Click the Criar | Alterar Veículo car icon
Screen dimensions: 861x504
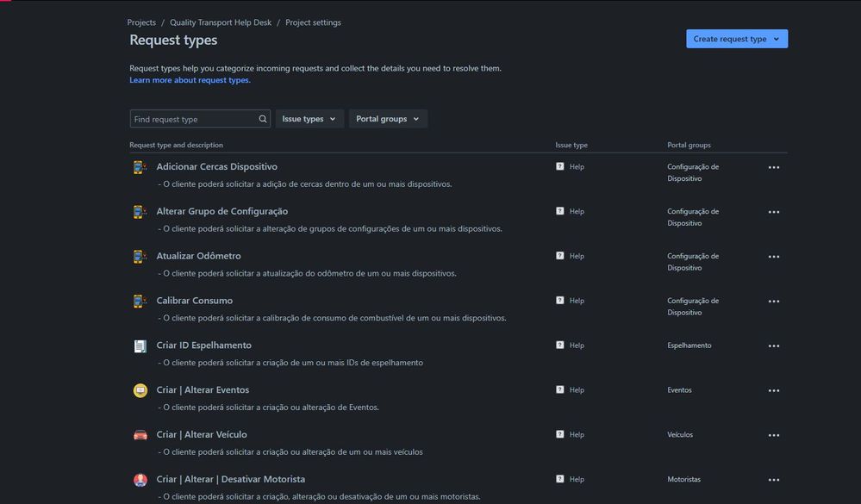140,435
